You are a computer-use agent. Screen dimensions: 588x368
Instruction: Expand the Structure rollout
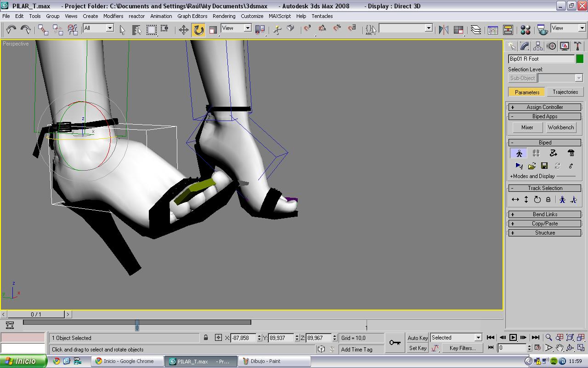[x=545, y=233]
